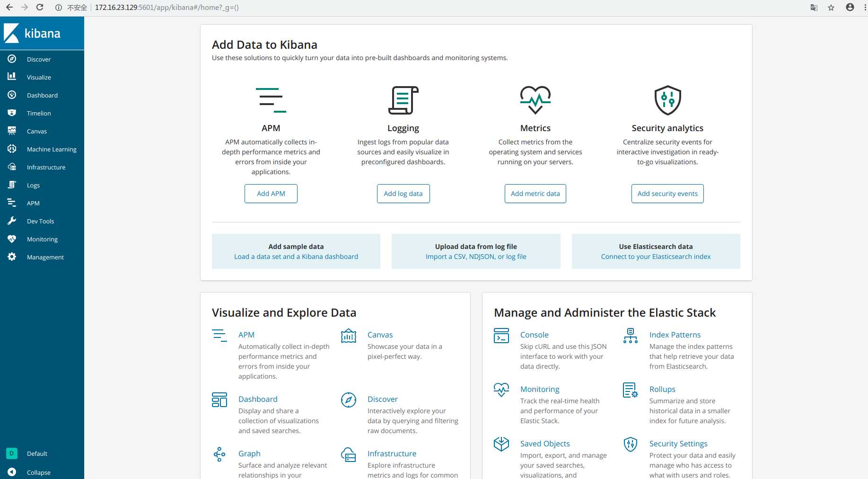Select Dev Tools in the sidebar
This screenshot has width=868, height=479.
(x=40, y=221)
